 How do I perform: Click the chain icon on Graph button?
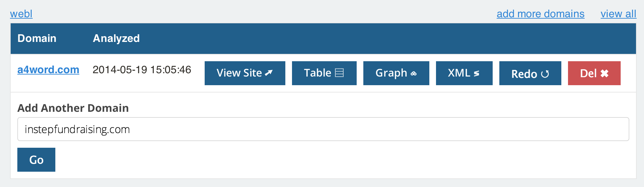point(414,74)
